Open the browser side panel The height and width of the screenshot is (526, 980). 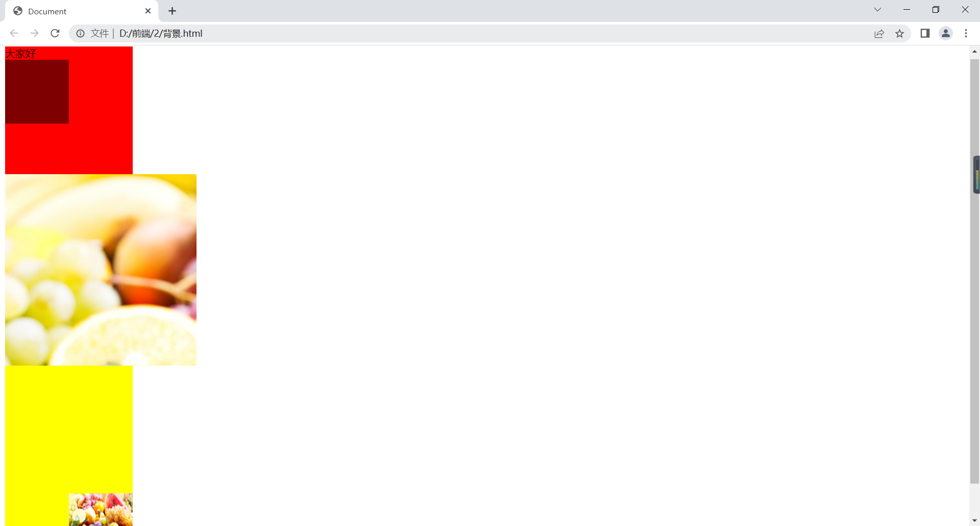click(x=925, y=33)
